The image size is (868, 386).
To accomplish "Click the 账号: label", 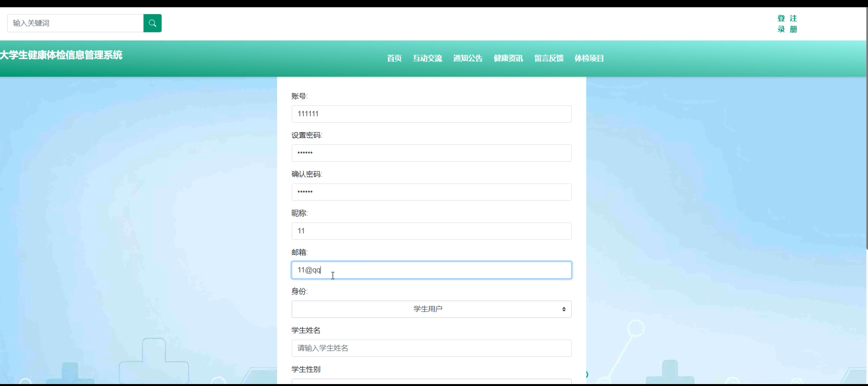I will tap(300, 96).
